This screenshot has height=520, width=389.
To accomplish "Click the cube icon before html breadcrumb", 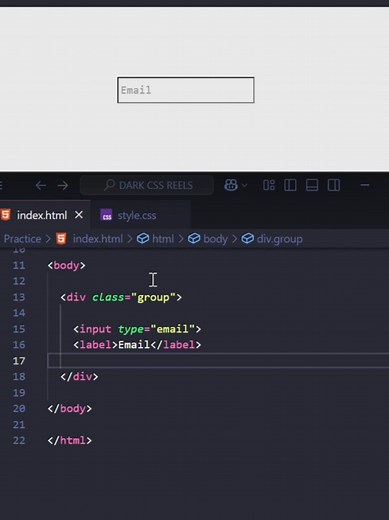I will point(143,239).
